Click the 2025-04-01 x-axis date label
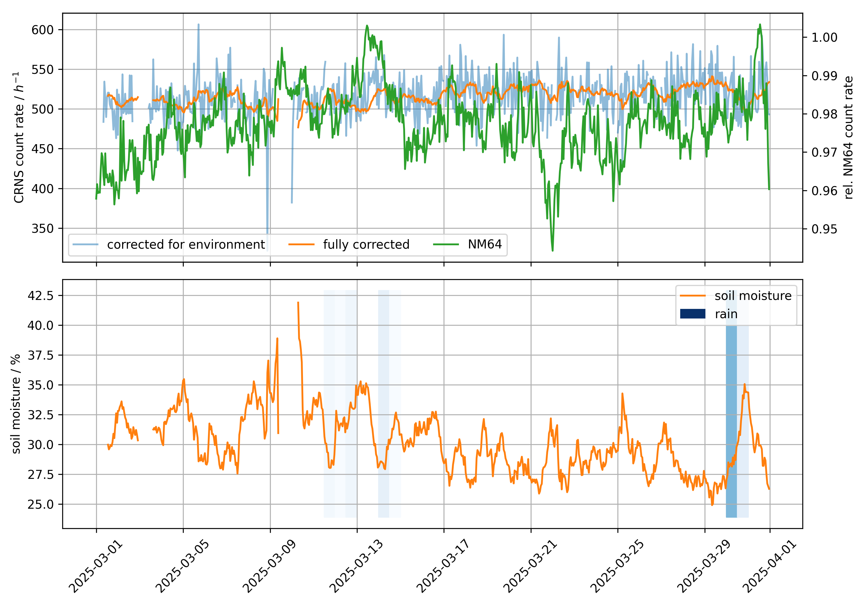This screenshot has width=868, height=608. (770, 566)
